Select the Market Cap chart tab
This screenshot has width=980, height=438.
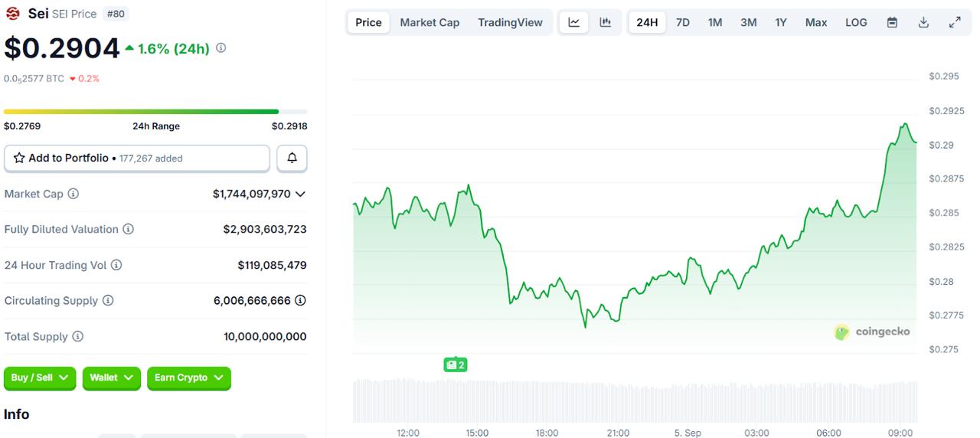pos(430,22)
